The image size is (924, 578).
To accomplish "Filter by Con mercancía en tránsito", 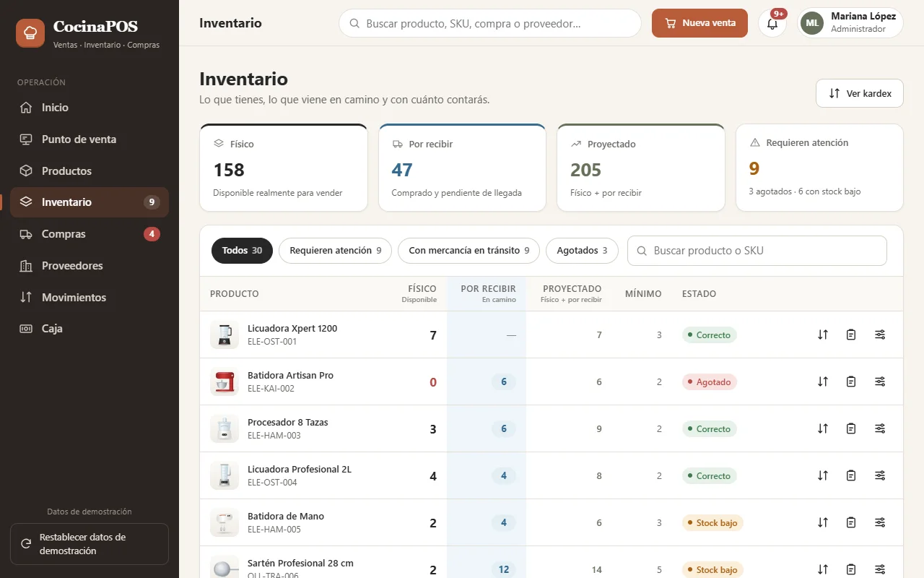I will (x=468, y=251).
